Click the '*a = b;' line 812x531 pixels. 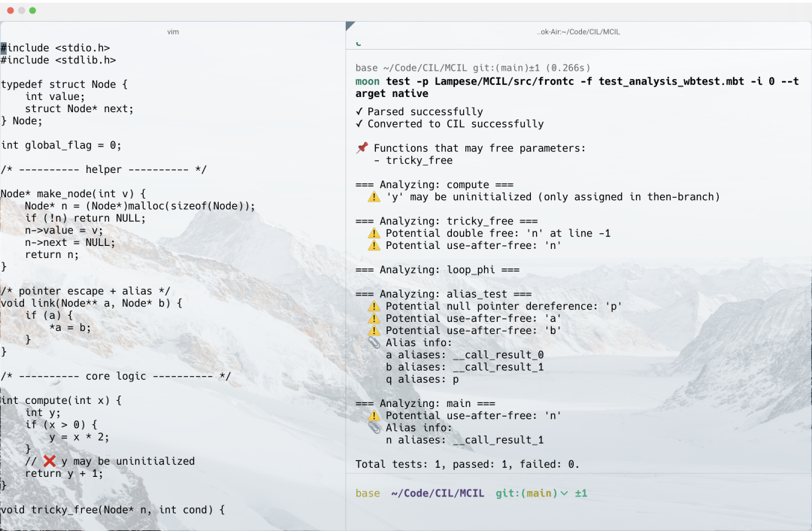tap(70, 327)
